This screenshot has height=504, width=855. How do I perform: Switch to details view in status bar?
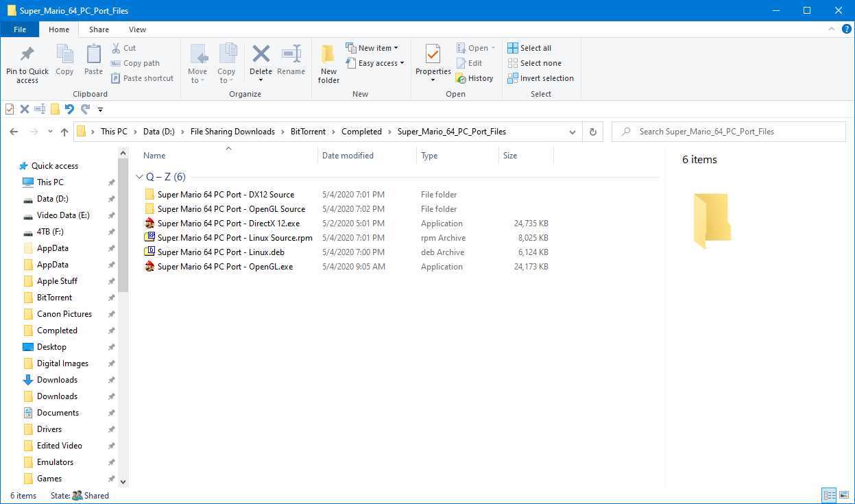829,495
